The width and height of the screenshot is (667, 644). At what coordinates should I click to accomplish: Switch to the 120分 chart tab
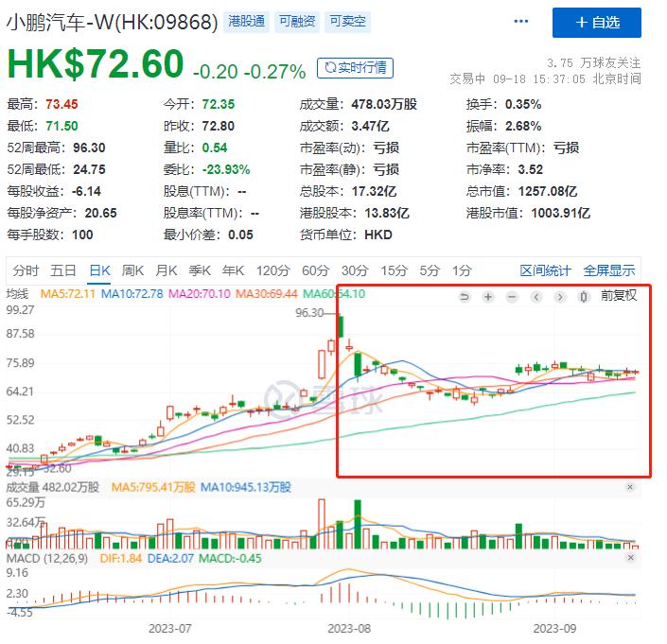point(272,270)
